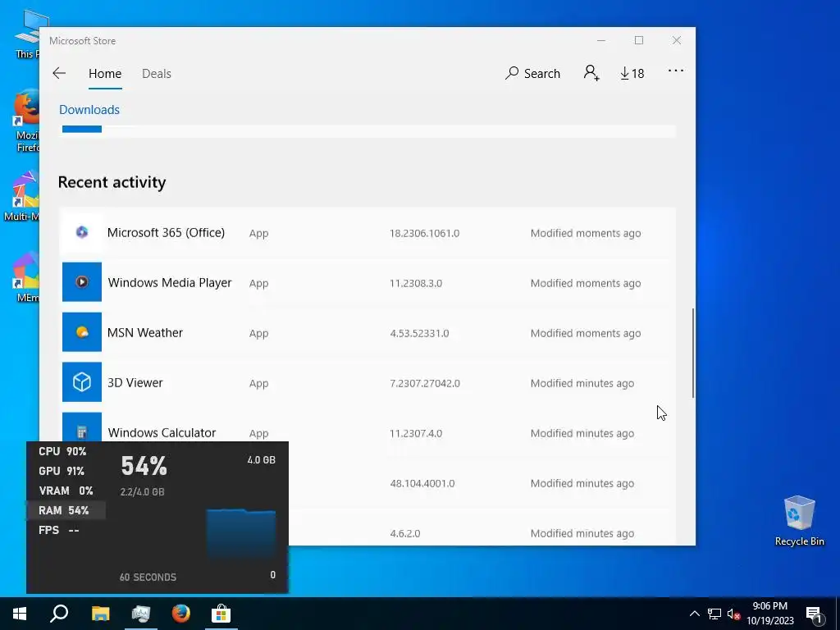The width and height of the screenshot is (840, 630).
Task: Select the This PC desktop icon
Action: point(27,34)
